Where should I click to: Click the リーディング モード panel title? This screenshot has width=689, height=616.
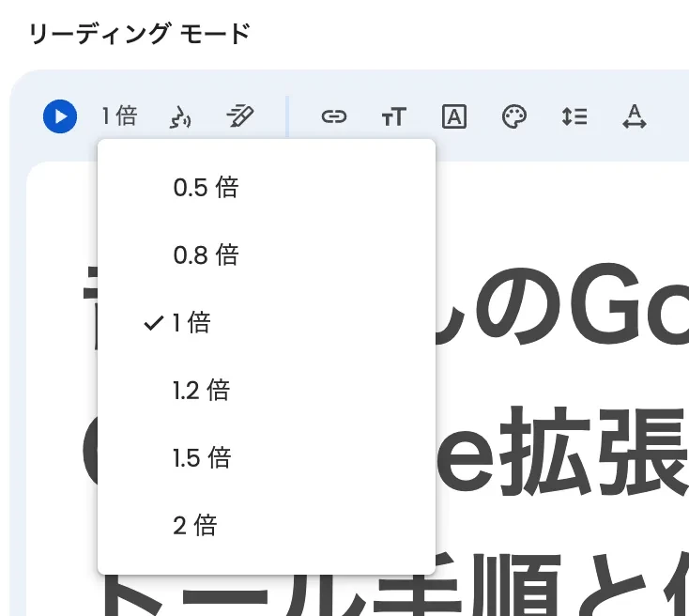coord(140,34)
